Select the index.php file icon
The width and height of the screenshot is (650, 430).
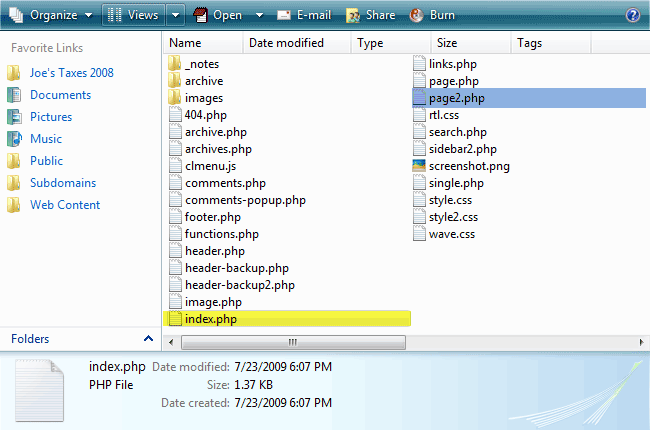[x=175, y=318]
